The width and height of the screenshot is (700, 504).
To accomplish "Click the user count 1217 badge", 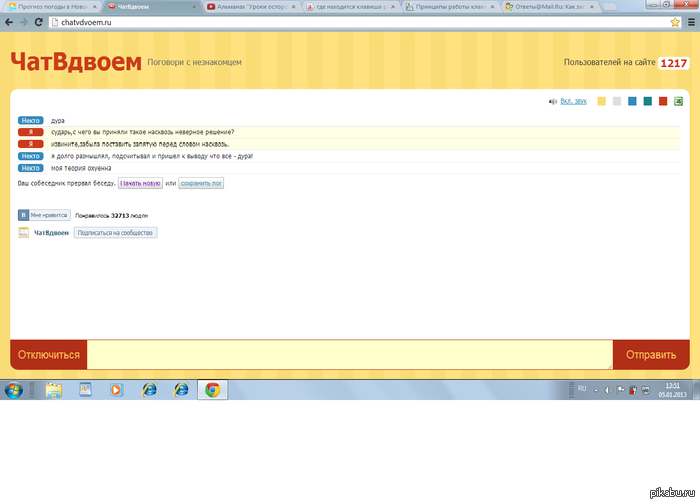I will (673, 63).
